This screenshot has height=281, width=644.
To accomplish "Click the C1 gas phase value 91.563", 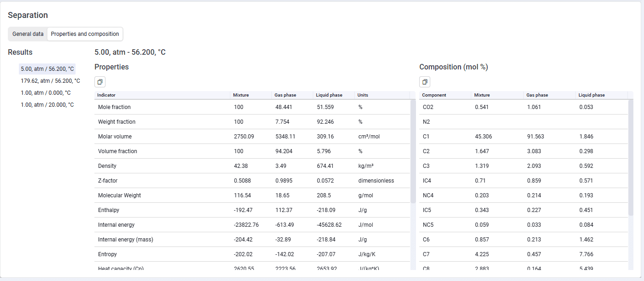I will coord(536,137).
